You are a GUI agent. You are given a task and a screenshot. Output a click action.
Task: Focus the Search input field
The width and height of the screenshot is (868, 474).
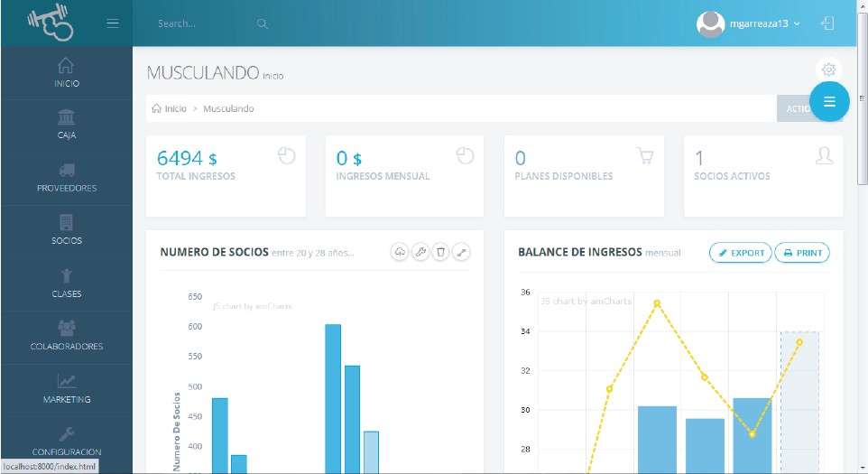(x=202, y=23)
